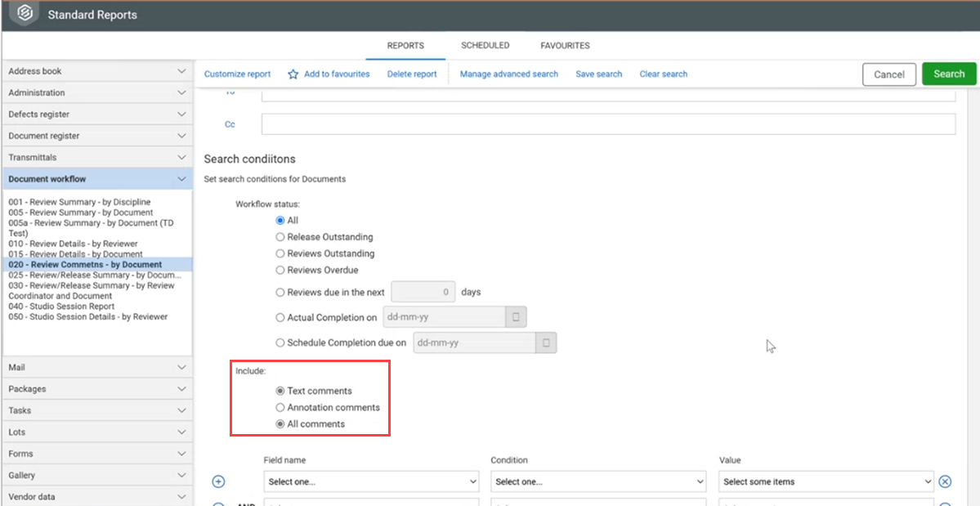Image resolution: width=980 pixels, height=506 pixels.
Task: Expand the Document register section
Action: click(97, 136)
